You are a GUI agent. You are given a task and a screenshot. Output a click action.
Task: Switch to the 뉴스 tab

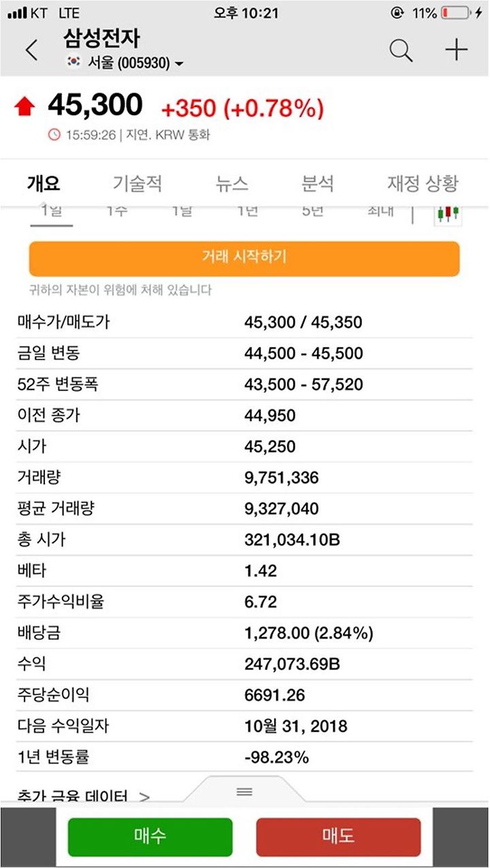pos(232,183)
